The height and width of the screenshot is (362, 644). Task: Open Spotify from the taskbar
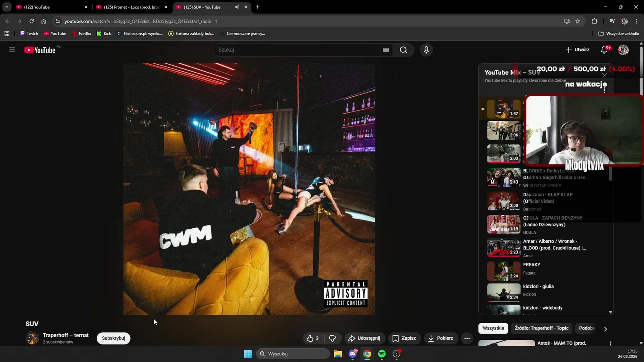coord(382,354)
